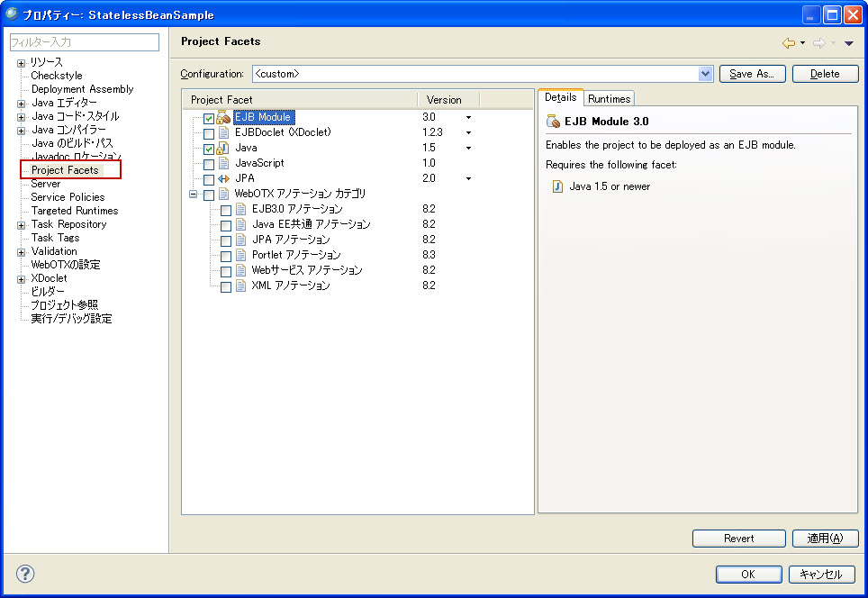Uncheck the EJB Module checkbox
Screen dimensions: 868x598
(x=209, y=118)
